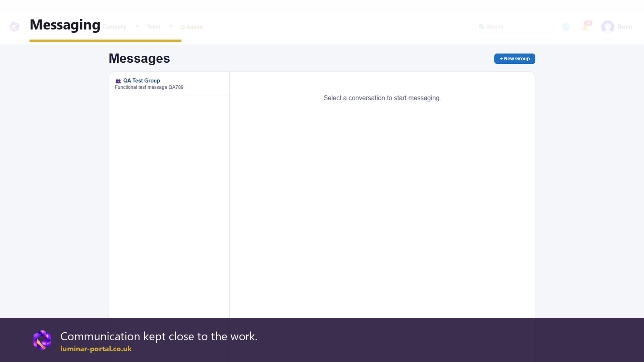Click the Demo user avatar

[607, 27]
